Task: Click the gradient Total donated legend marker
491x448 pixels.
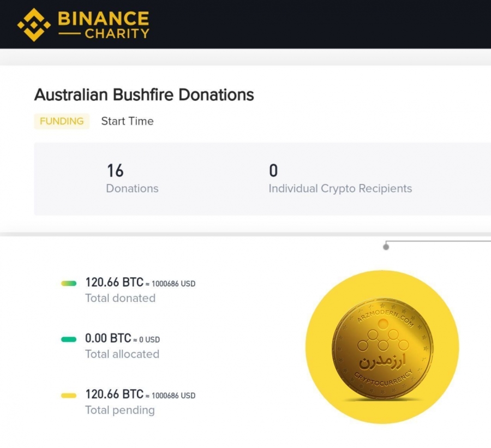Action: coord(69,284)
